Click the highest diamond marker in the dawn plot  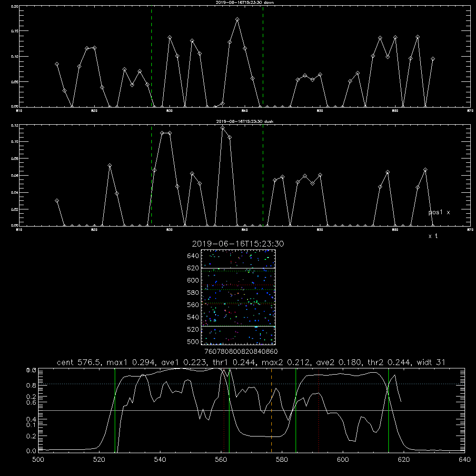(x=238, y=20)
